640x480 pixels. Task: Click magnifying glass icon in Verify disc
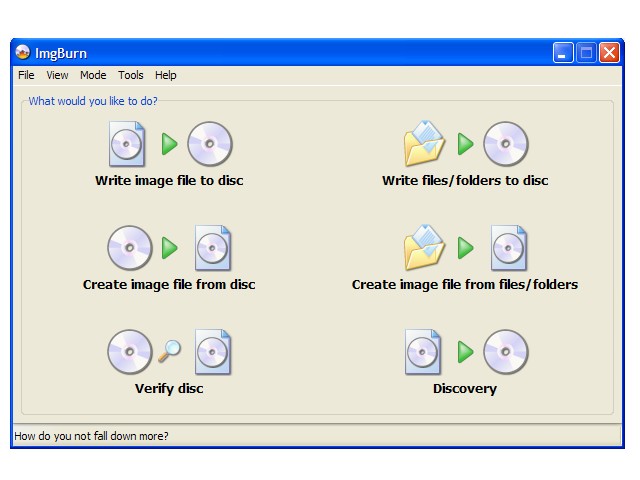[169, 351]
